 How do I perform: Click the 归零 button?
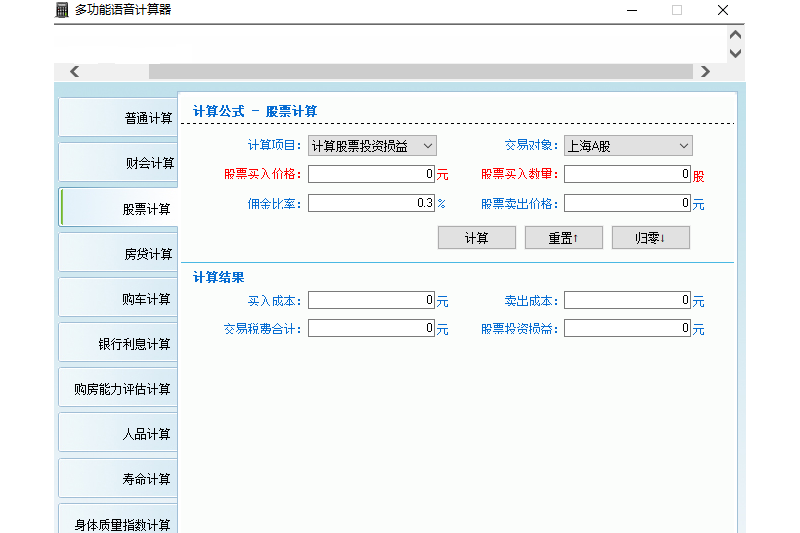651,238
